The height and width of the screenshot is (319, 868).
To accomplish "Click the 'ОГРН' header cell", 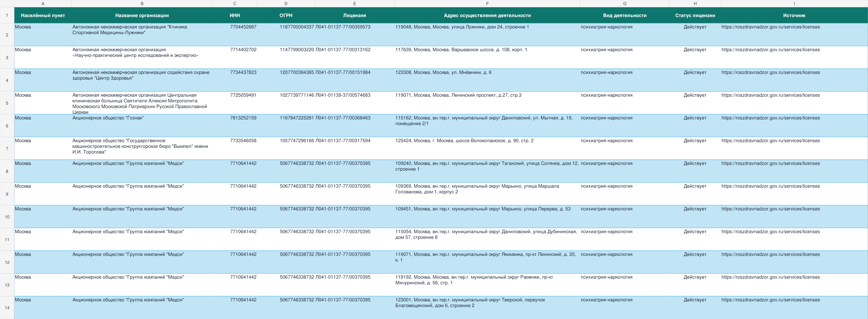I will [286, 15].
